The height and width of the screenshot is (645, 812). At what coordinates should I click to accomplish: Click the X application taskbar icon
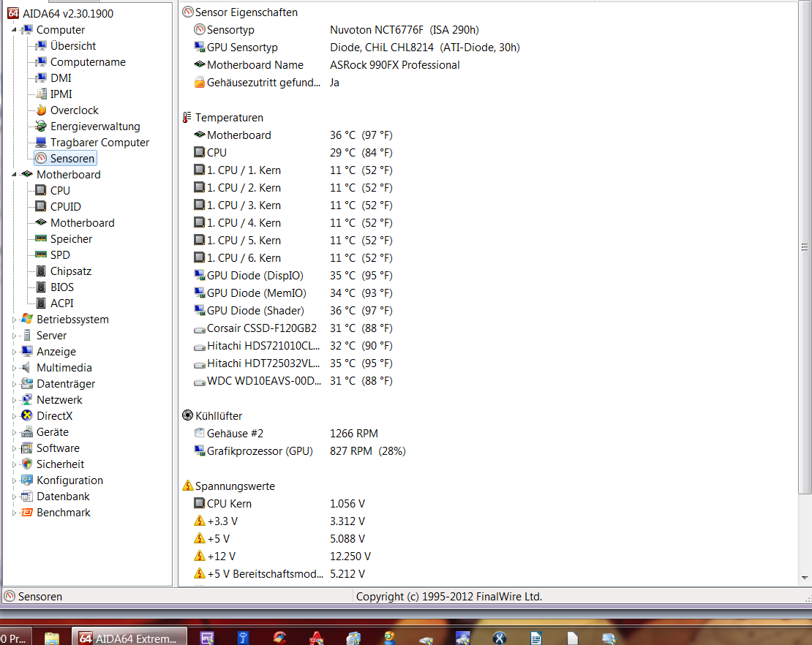click(x=499, y=638)
